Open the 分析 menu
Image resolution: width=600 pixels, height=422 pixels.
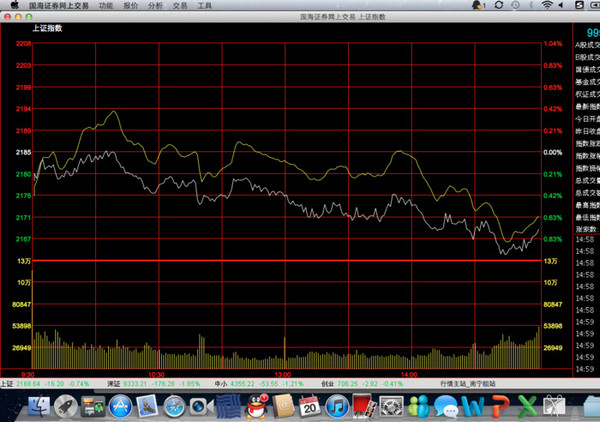pyautogui.click(x=155, y=5)
